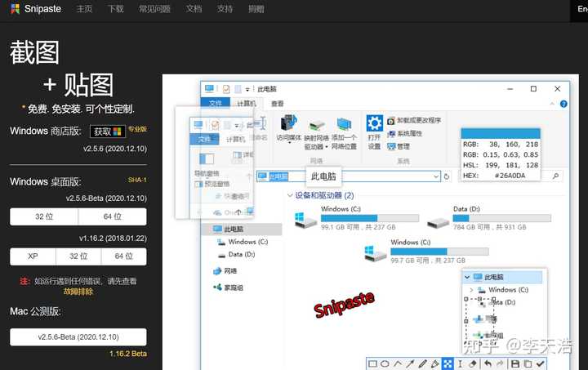Click usage bar of Data (D:) drive
588x370 pixels.
pyautogui.click(x=501, y=218)
